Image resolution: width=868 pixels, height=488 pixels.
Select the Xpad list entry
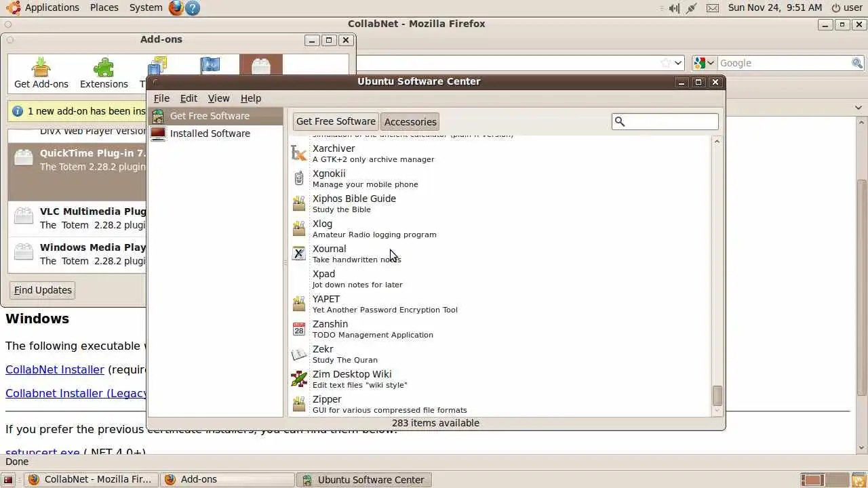[x=500, y=279]
